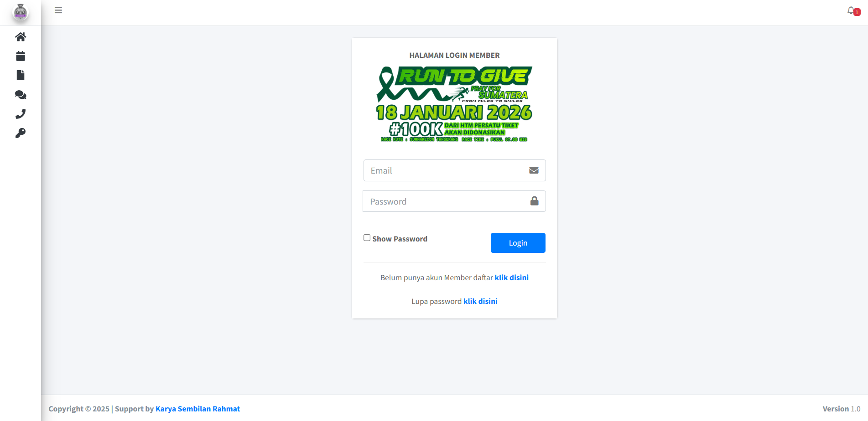Screen dimensions: 868x421
Task: Open the chat comments sidebar icon
Action: pos(21,95)
